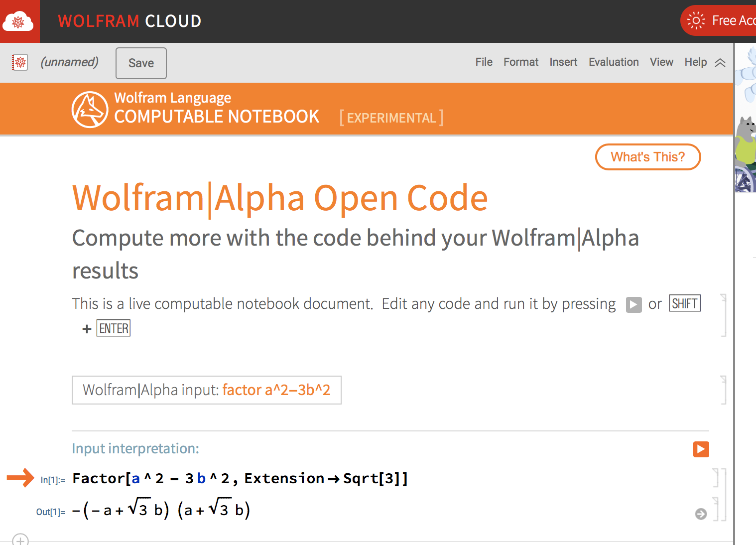Select the cell bracket of the In[1] cell

click(x=716, y=478)
